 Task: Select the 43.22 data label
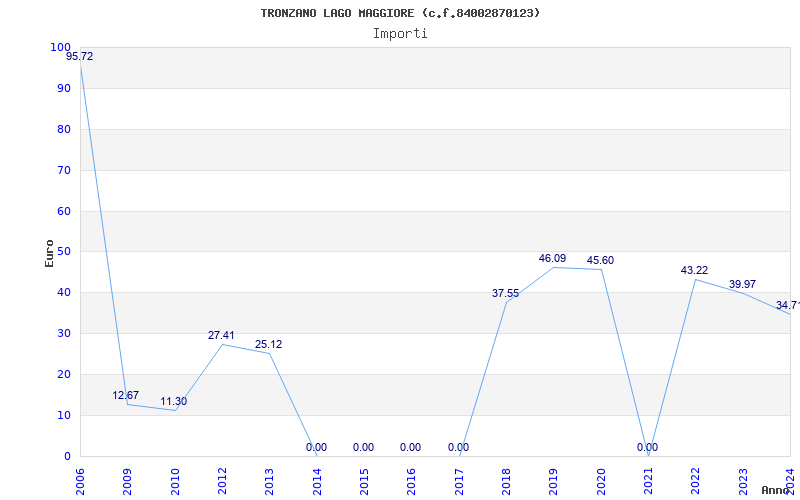694,270
